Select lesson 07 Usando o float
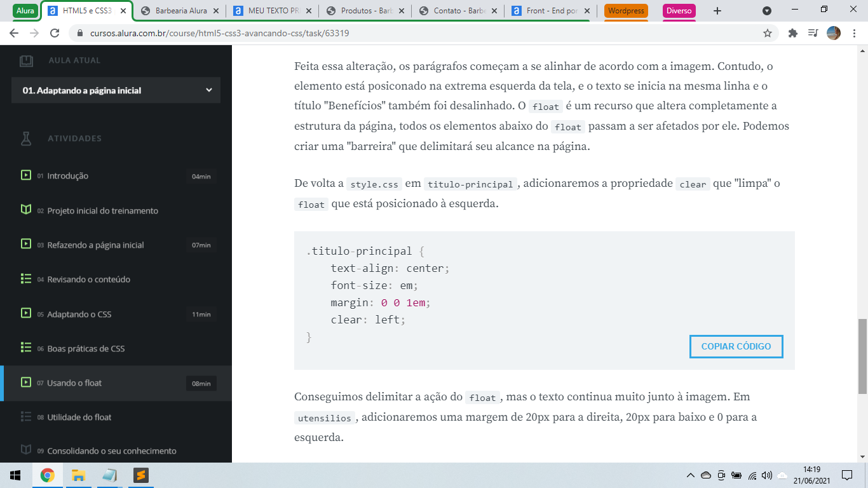The height and width of the screenshot is (488, 868). tap(116, 383)
